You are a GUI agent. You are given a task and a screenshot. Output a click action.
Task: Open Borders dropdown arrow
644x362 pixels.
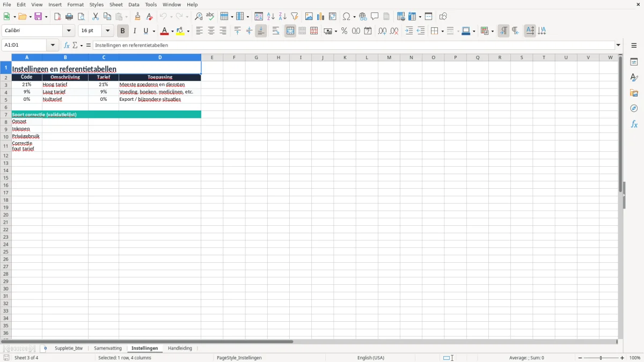coord(442,32)
